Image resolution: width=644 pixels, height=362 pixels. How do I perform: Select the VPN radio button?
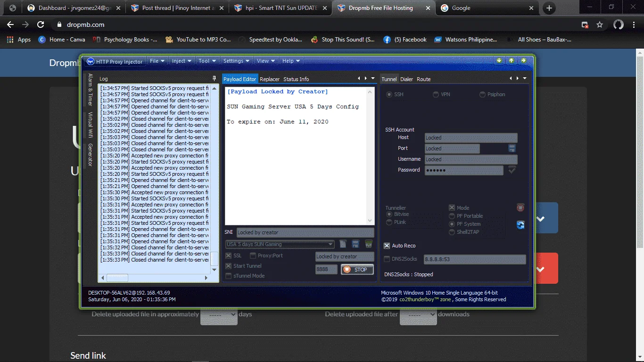click(436, 94)
